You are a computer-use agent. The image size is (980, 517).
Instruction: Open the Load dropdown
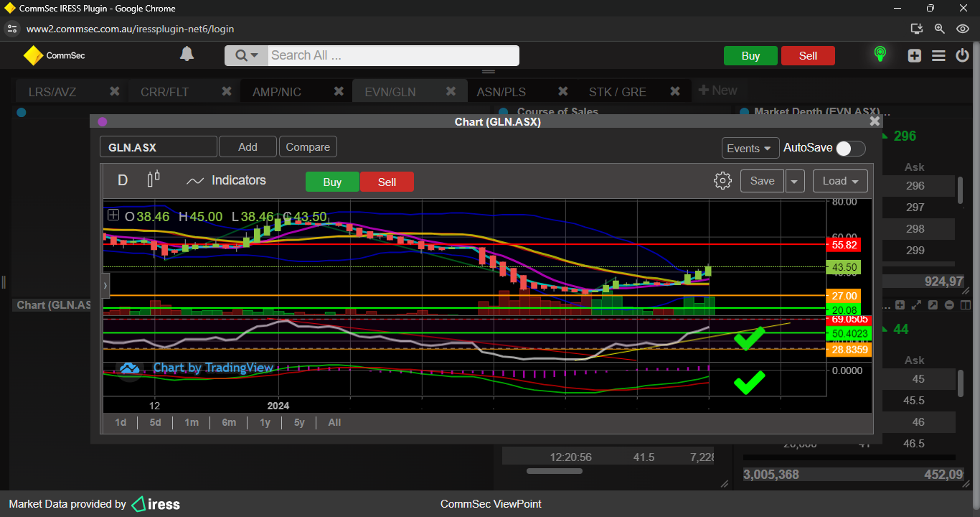(840, 181)
